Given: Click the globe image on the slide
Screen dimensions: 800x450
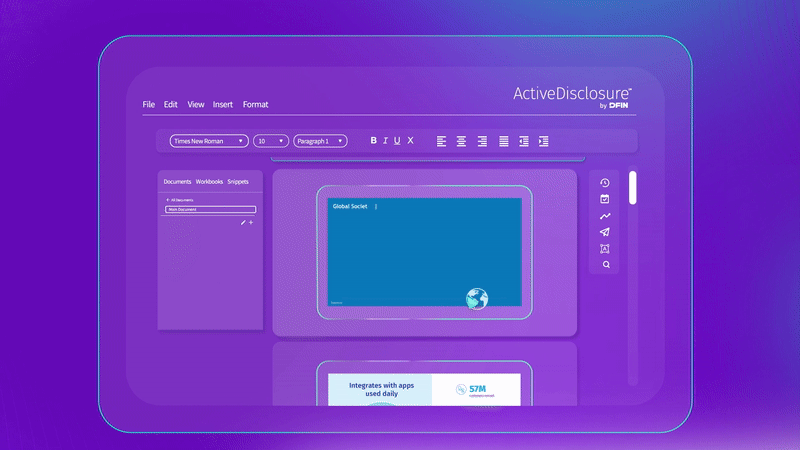Looking at the screenshot, I should point(477,298).
